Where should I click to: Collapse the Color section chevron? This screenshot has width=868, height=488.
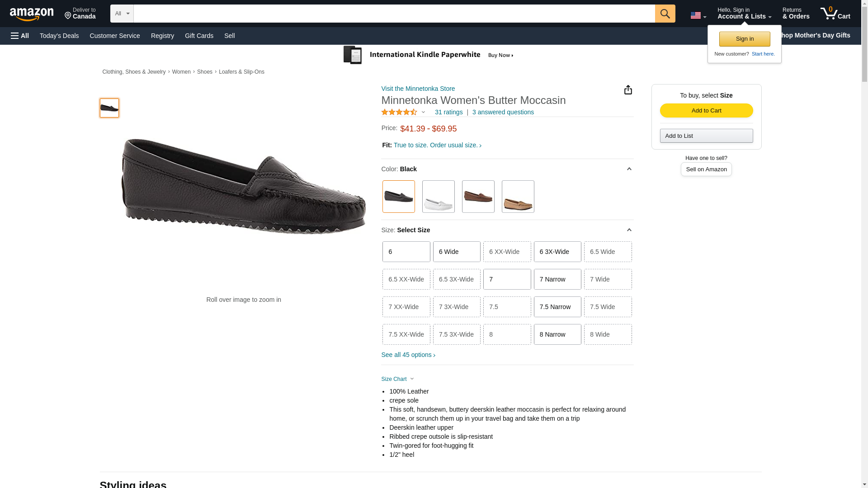click(x=629, y=169)
